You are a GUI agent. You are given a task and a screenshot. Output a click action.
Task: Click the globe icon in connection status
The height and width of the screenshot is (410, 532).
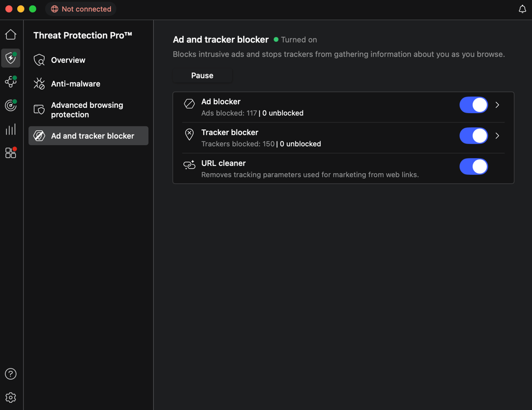[x=54, y=9]
